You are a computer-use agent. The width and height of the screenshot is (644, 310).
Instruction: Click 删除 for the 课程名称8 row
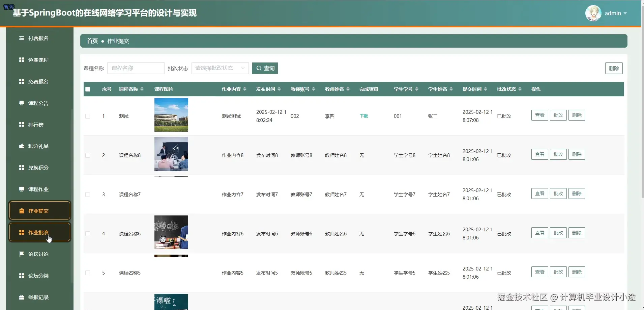tap(577, 154)
